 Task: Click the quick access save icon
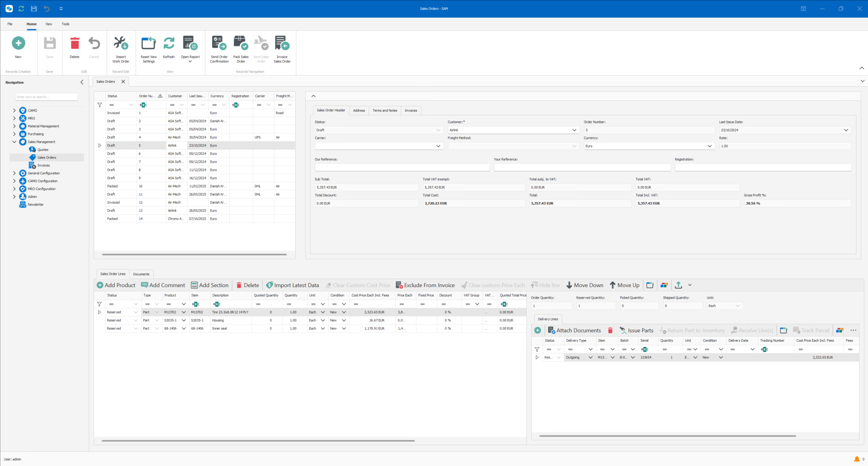tap(34, 9)
